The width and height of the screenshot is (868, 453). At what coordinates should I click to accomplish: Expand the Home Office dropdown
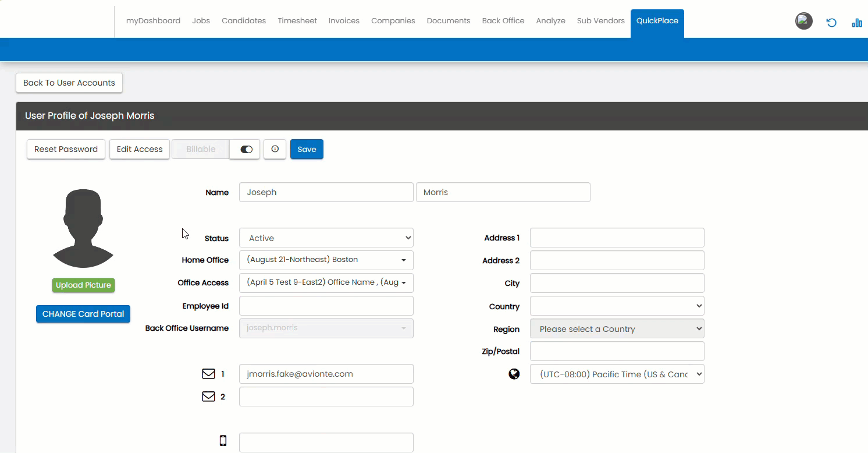click(326, 260)
